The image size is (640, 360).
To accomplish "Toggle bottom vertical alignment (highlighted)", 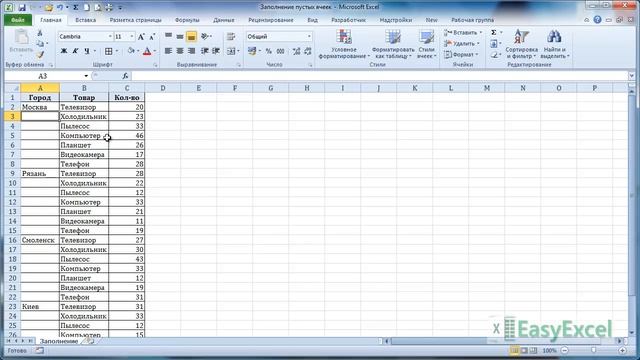I will [191, 36].
